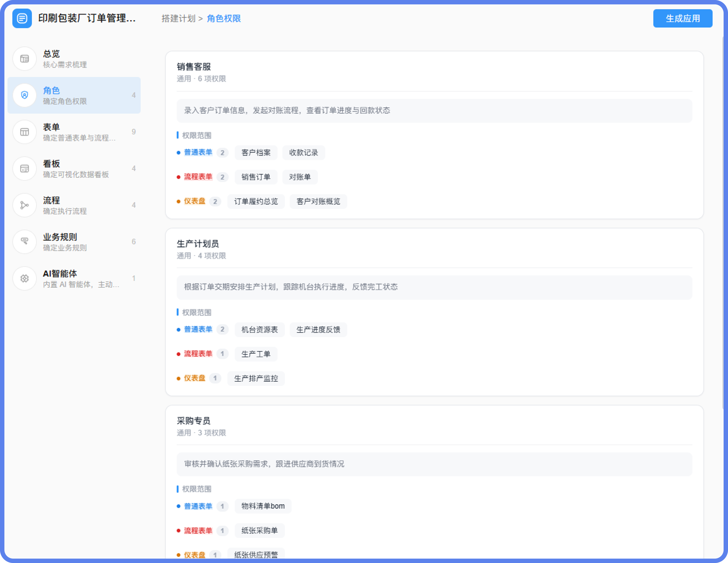
Task: Switch to the 表单 section label
Action: click(51, 127)
